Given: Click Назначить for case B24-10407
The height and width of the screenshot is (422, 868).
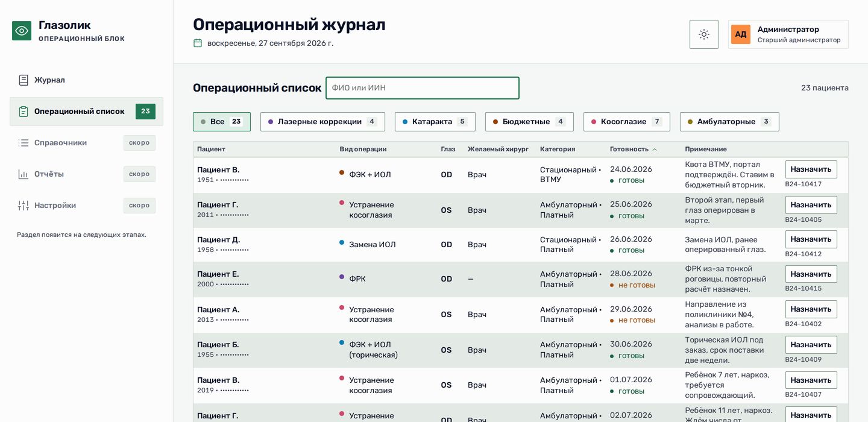Looking at the screenshot, I should pyautogui.click(x=811, y=380).
